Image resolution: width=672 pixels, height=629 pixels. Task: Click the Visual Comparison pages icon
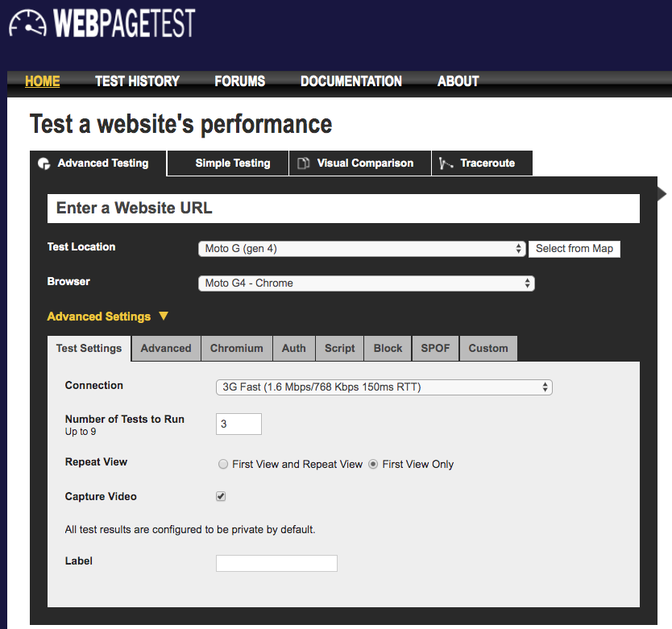[x=304, y=163]
